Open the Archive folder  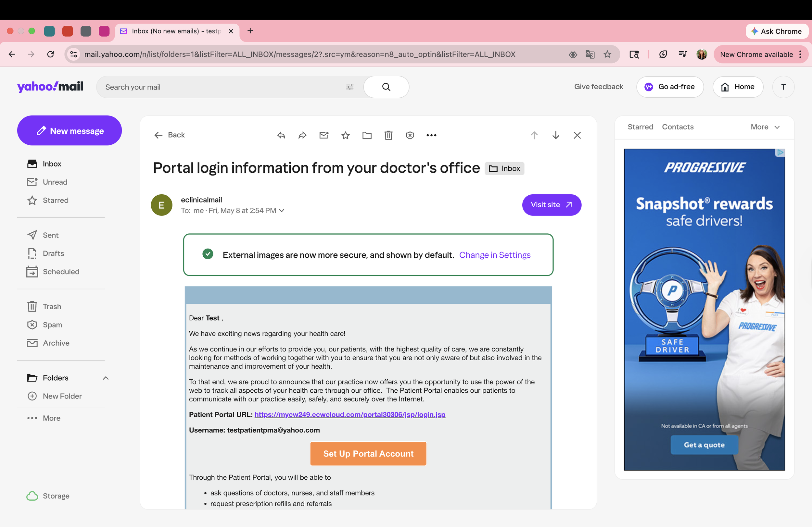point(48,343)
